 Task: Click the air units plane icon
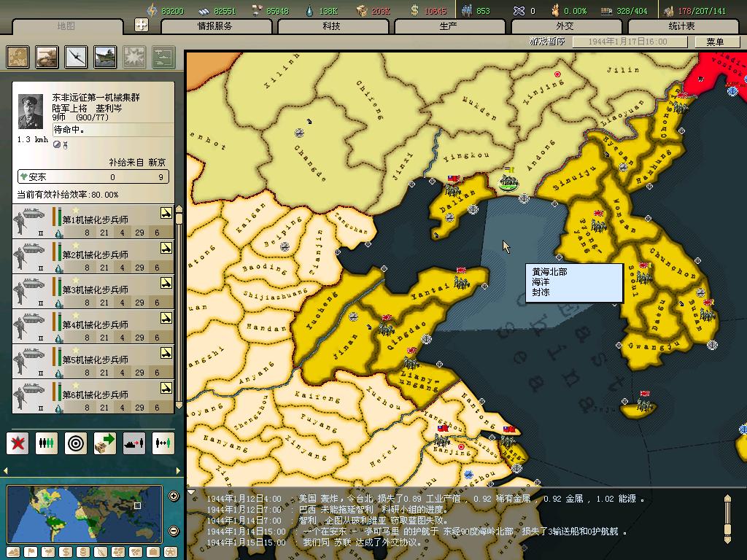[x=77, y=57]
